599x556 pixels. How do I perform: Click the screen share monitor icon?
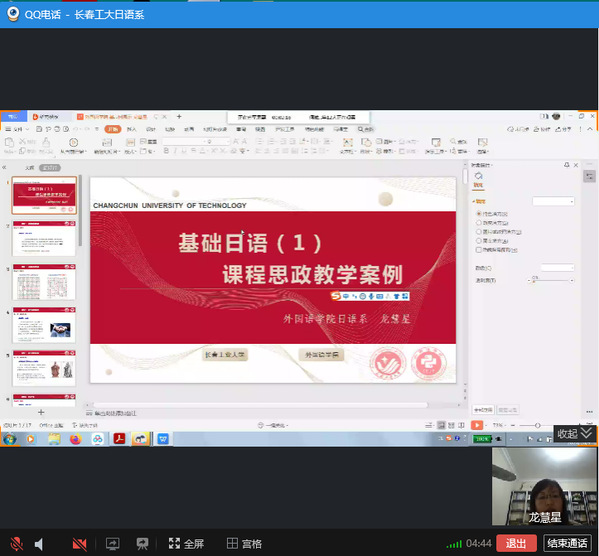tap(112, 543)
